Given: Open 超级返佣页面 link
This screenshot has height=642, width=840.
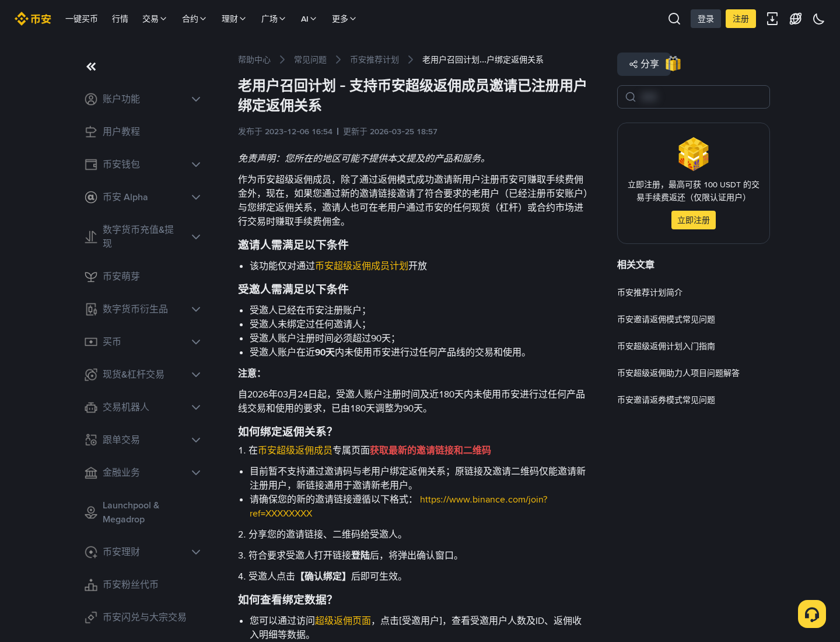Looking at the screenshot, I should tap(343, 620).
